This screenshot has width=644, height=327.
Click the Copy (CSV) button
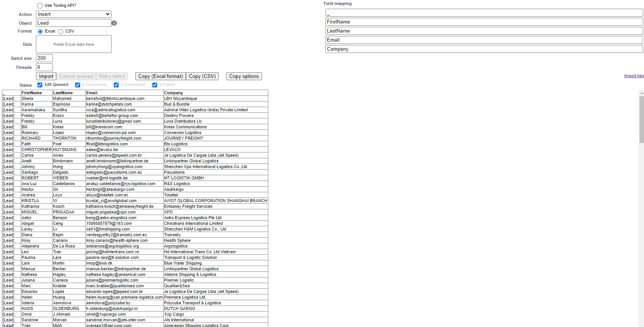pyautogui.click(x=202, y=76)
